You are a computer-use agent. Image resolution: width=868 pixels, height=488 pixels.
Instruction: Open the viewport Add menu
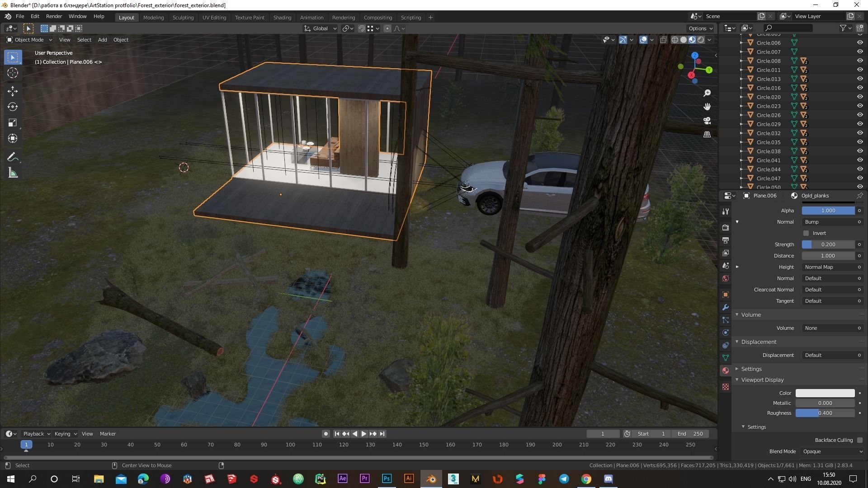point(103,40)
